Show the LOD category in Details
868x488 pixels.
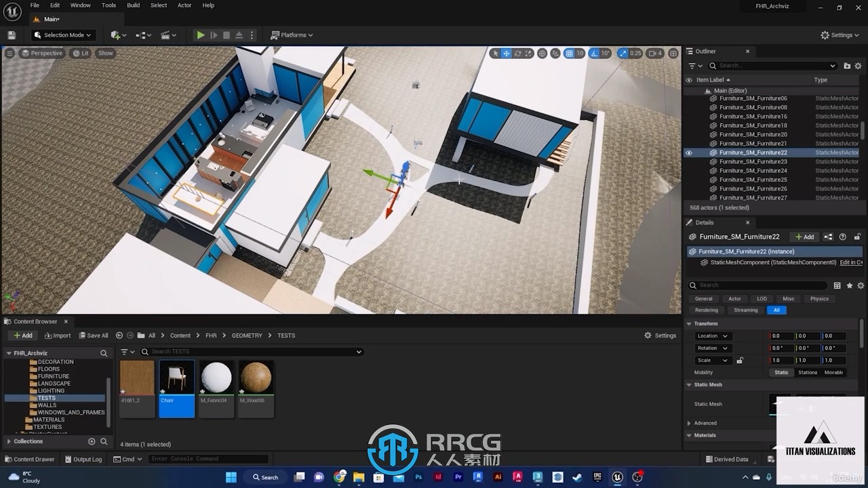762,298
